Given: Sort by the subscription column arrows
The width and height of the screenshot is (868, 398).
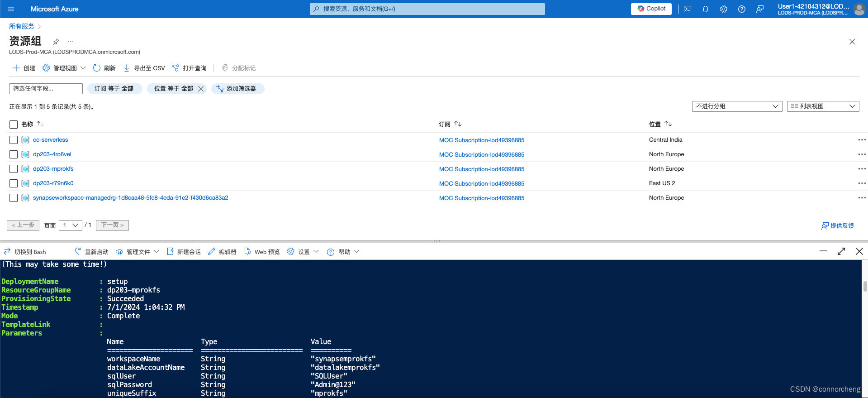Looking at the screenshot, I should tap(458, 124).
